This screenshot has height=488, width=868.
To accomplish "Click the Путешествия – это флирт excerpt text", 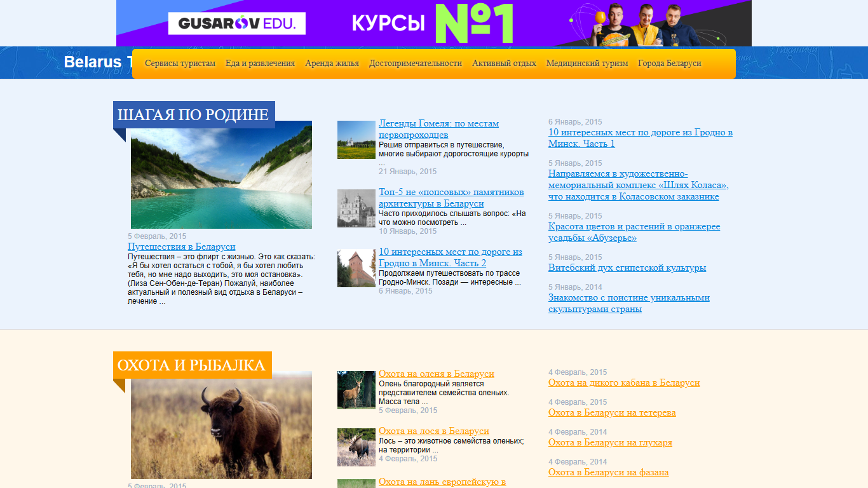I will (222, 279).
